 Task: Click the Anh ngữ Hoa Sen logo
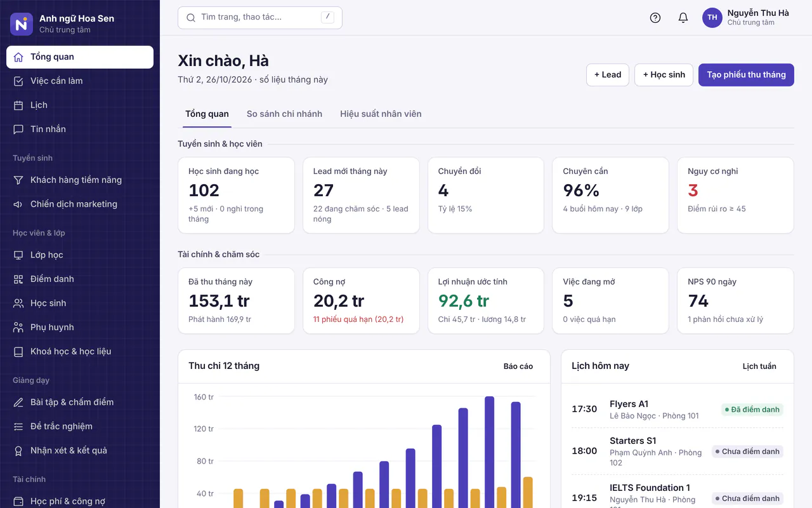[22, 24]
